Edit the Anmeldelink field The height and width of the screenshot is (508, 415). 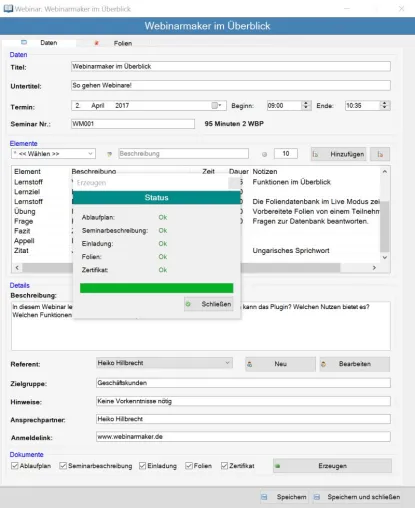[243, 437]
